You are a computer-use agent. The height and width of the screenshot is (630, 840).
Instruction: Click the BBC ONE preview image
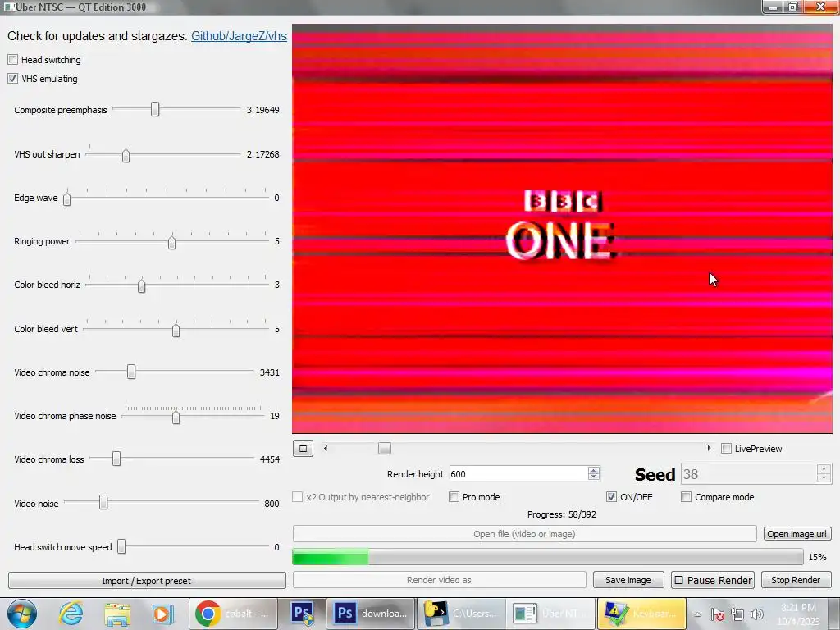point(562,229)
